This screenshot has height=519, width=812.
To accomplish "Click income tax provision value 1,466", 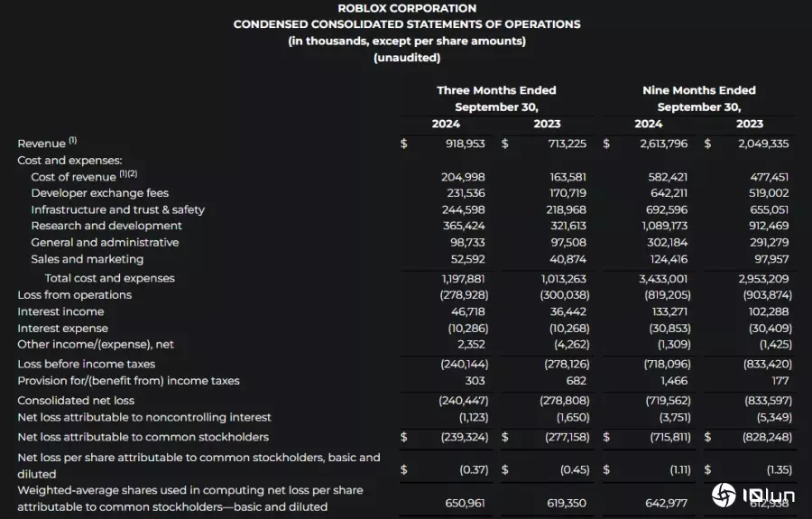I will click(x=674, y=381).
